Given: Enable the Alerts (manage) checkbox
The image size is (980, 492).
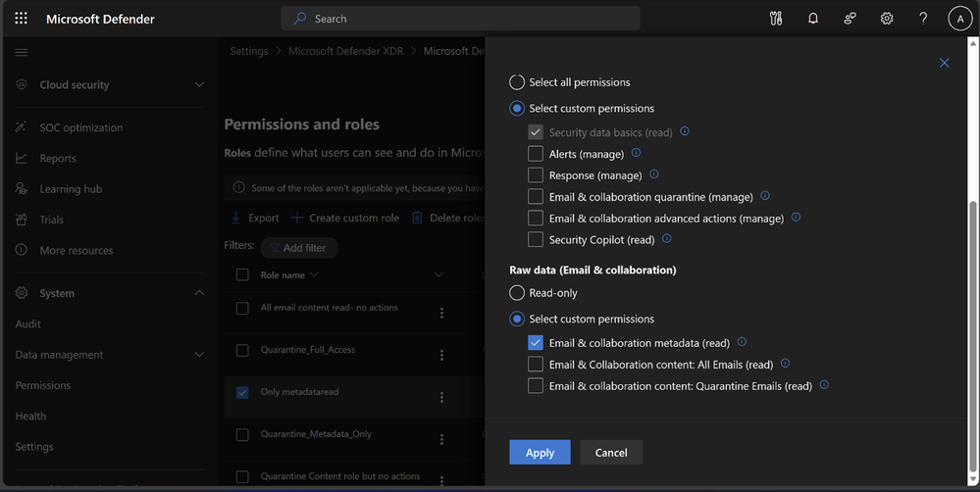Looking at the screenshot, I should (536, 154).
